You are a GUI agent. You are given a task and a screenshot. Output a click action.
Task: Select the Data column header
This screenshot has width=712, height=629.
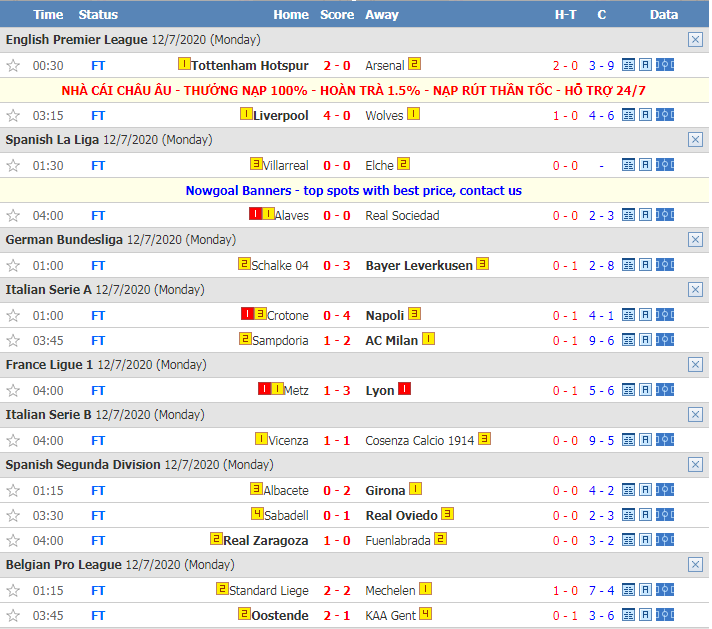pos(664,15)
